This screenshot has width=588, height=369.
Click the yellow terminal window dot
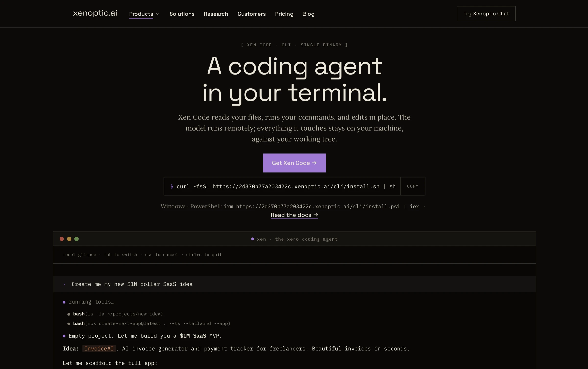click(69, 239)
